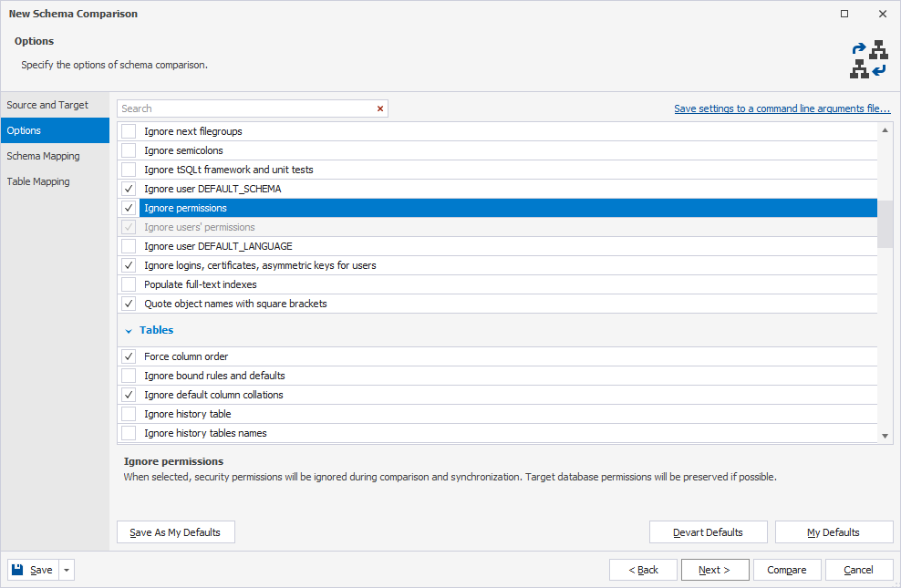Restore settings with "Devart Defaults"
Screen dimensions: 901x588
pyautogui.click(x=708, y=531)
